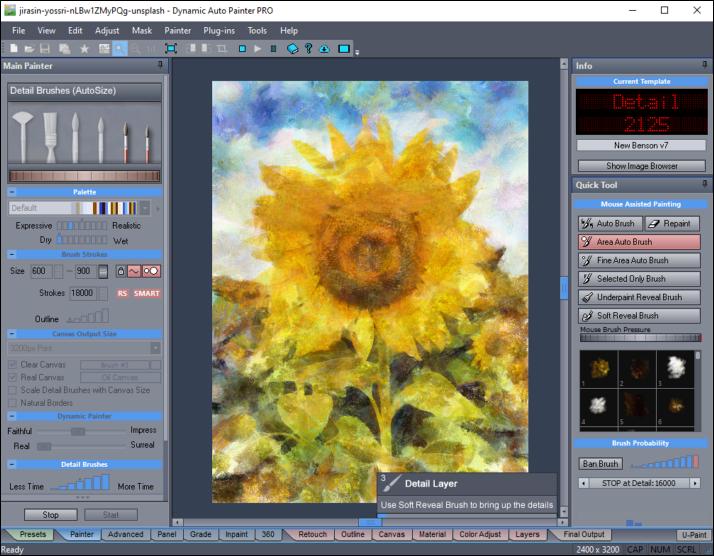
Task: Click the question mark help icon
Action: coord(309,48)
